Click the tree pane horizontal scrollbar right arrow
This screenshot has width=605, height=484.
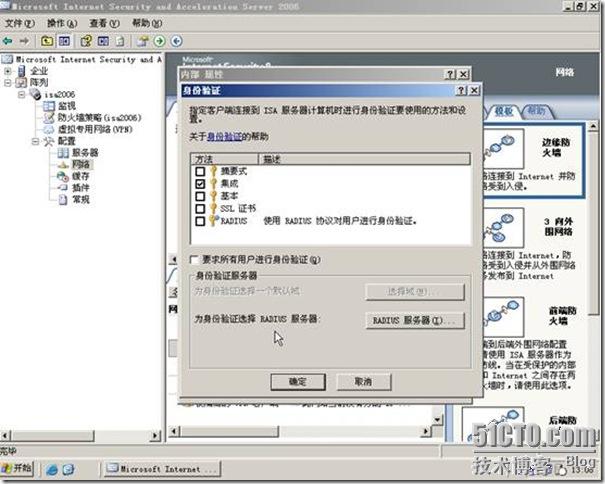tap(155, 436)
